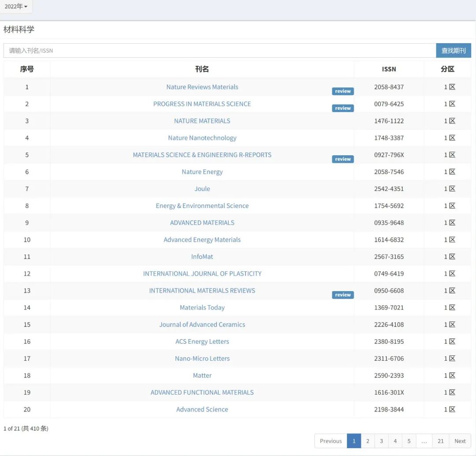The height and width of the screenshot is (456, 476).
Task: Go to page 2 of results
Action: 368,441
